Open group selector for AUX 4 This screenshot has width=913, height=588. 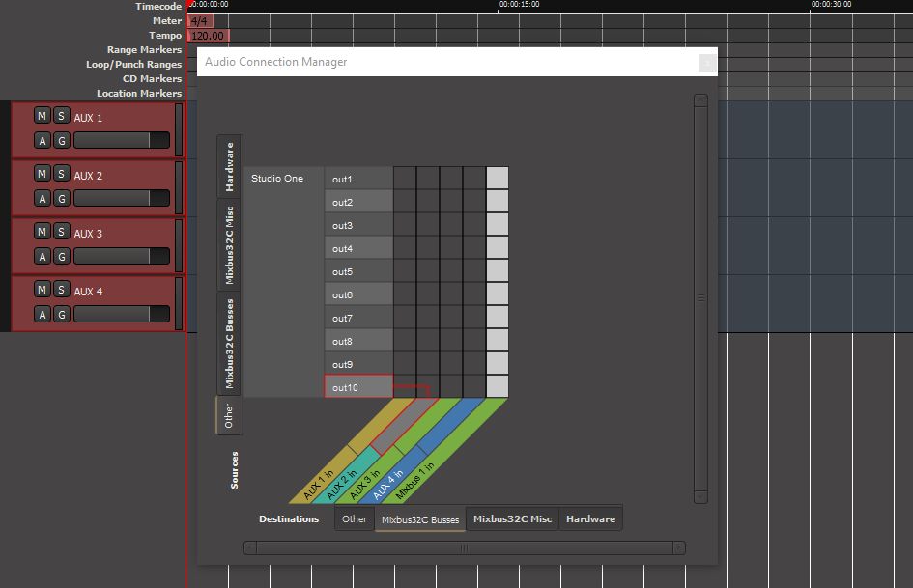(61, 315)
